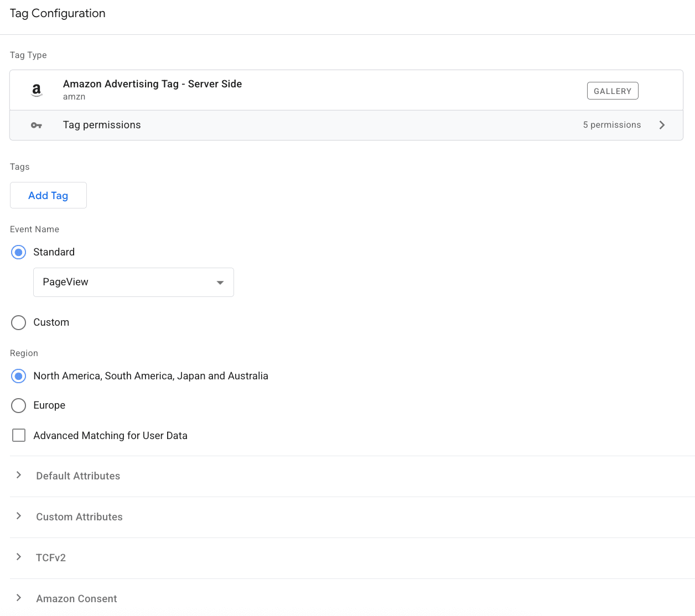Click the Amazon logo icon
This screenshot has height=616, width=695.
click(37, 90)
